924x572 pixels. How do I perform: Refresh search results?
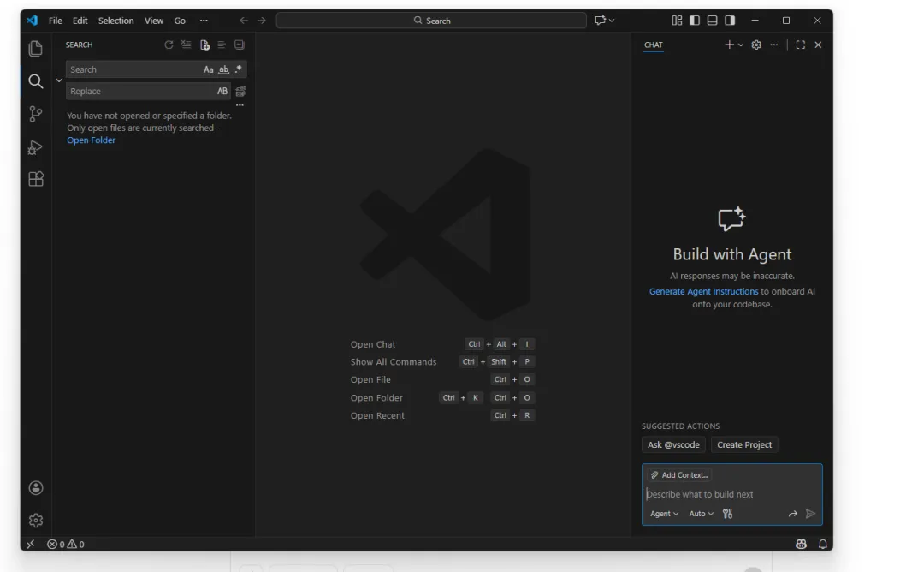tap(169, 45)
